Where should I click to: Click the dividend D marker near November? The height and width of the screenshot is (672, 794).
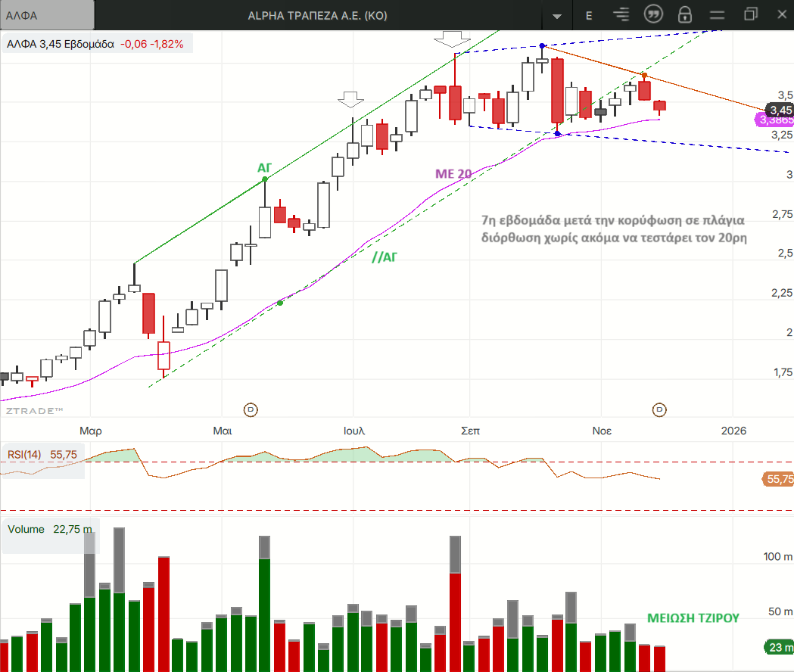point(660,409)
